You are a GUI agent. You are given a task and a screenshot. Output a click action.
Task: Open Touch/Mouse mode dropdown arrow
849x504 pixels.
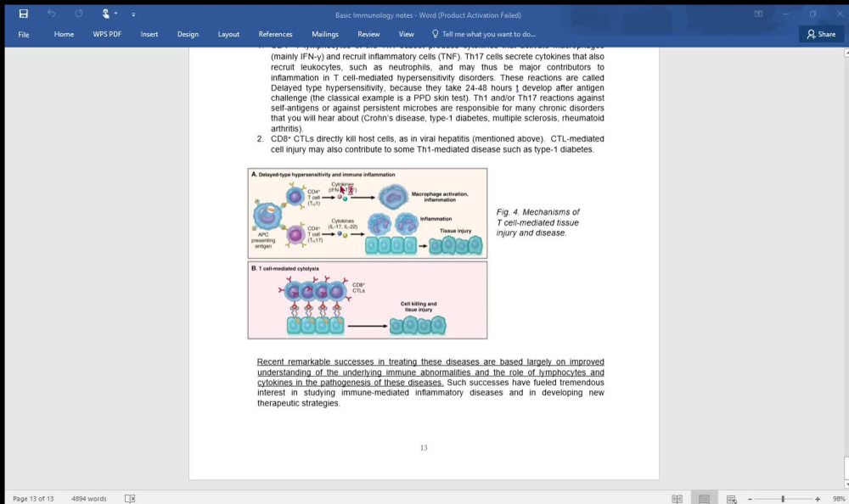coord(115,14)
